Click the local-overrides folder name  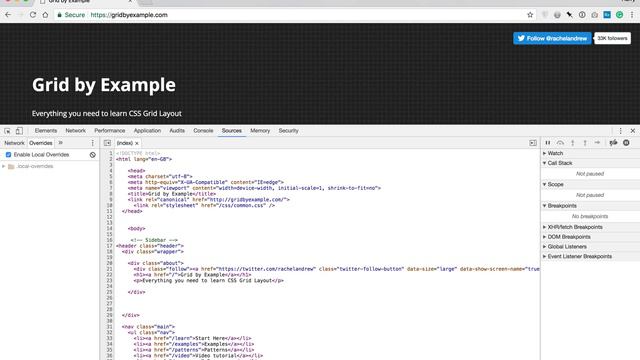(x=35, y=167)
